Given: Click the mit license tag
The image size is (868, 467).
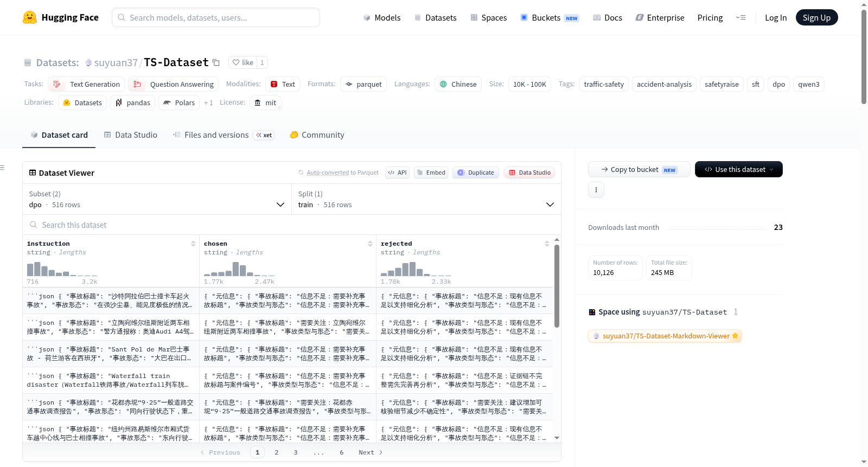Looking at the screenshot, I should click(x=266, y=103).
